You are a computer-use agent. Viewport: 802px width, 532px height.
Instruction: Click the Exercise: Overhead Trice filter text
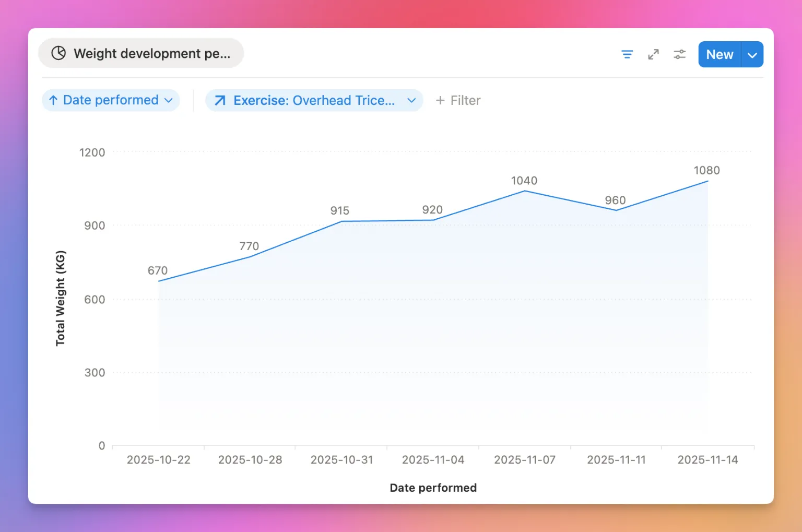[314, 100]
